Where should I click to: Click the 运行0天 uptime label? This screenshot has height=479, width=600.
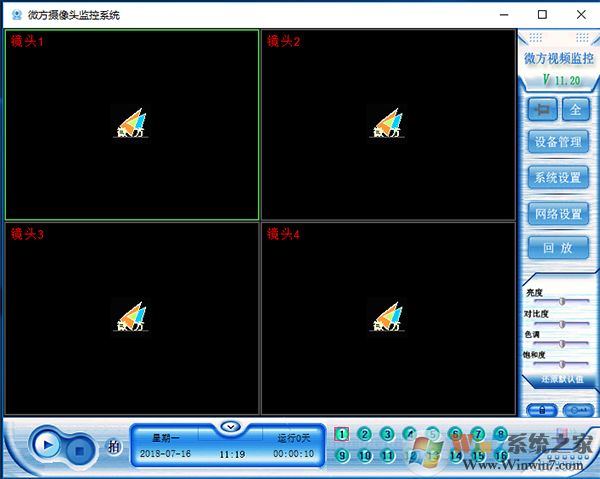click(x=293, y=438)
